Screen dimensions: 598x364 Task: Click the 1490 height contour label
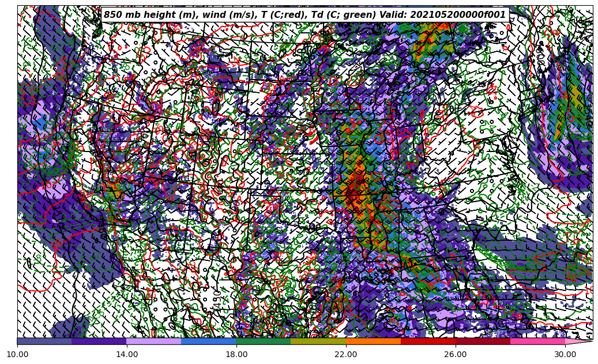tap(217, 299)
